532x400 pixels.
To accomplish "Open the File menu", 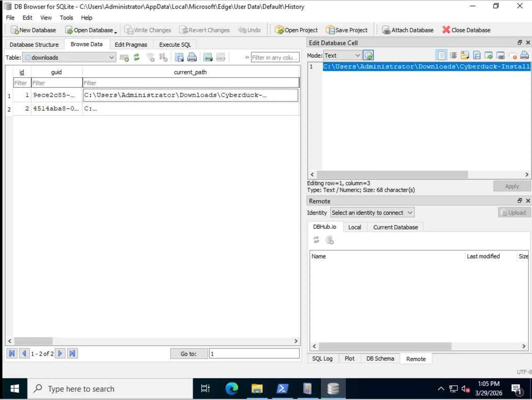I will pos(10,18).
